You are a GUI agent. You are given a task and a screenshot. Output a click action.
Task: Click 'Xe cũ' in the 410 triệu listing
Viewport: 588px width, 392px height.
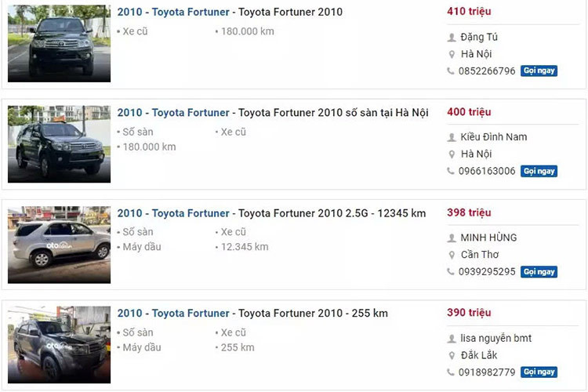[x=135, y=31]
